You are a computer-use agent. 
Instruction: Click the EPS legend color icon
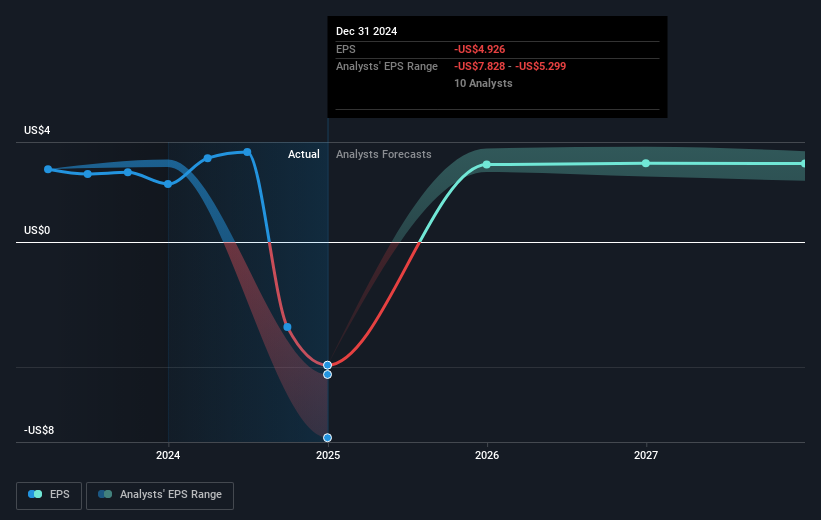(35, 494)
